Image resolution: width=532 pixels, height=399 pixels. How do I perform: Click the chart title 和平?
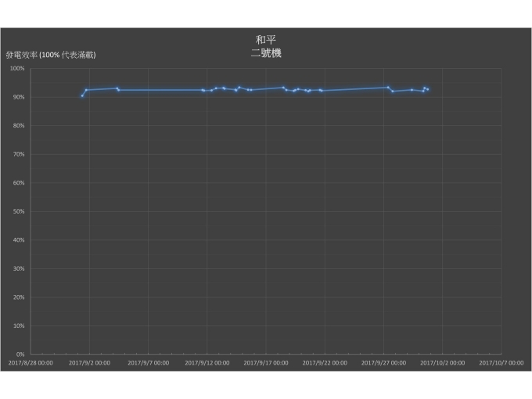click(x=265, y=39)
